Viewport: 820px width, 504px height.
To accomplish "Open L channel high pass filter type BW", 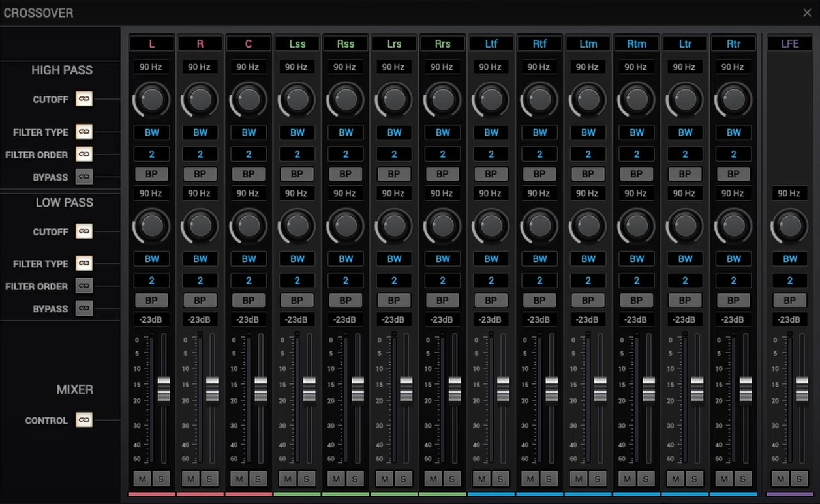I will (x=151, y=132).
